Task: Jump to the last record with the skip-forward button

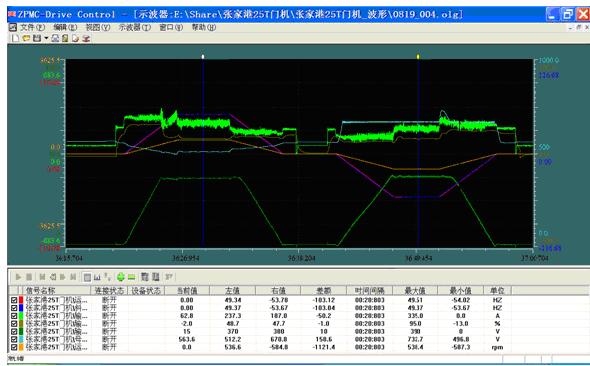Action: click(73, 277)
